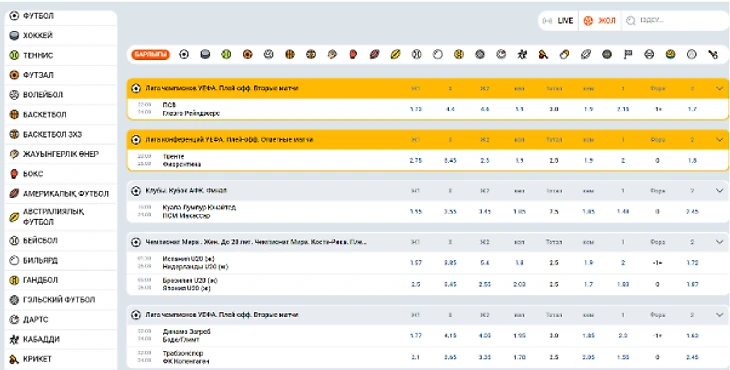
Task: Collapse the Клубы. Кубок АФК section
Action: (719, 190)
